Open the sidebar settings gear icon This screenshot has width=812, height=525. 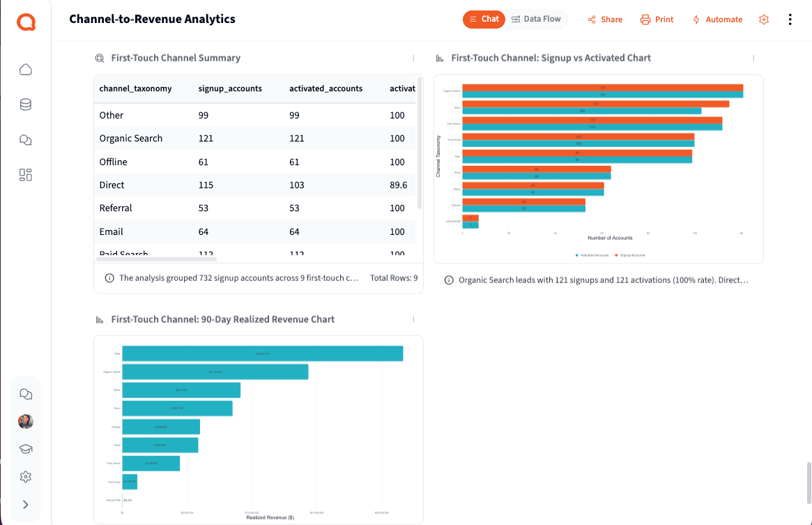coord(25,477)
